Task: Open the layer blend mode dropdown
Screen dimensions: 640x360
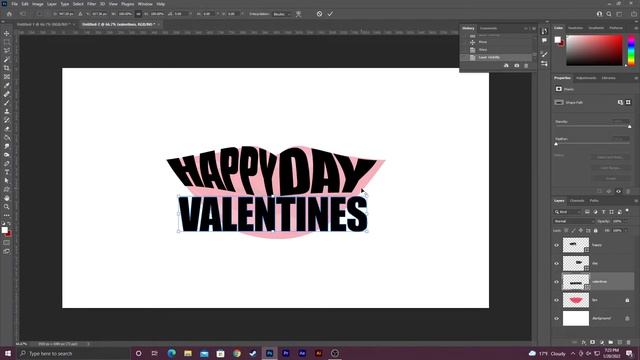Action: tap(574, 221)
